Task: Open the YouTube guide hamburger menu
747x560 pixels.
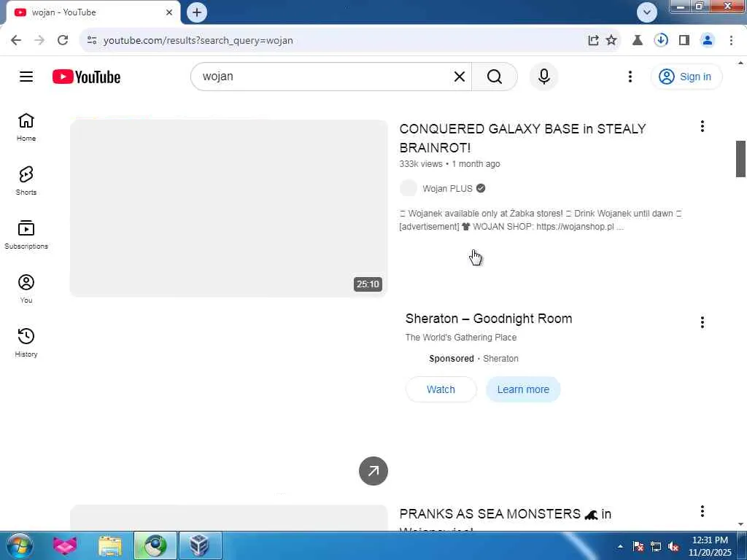Action: 26,77
